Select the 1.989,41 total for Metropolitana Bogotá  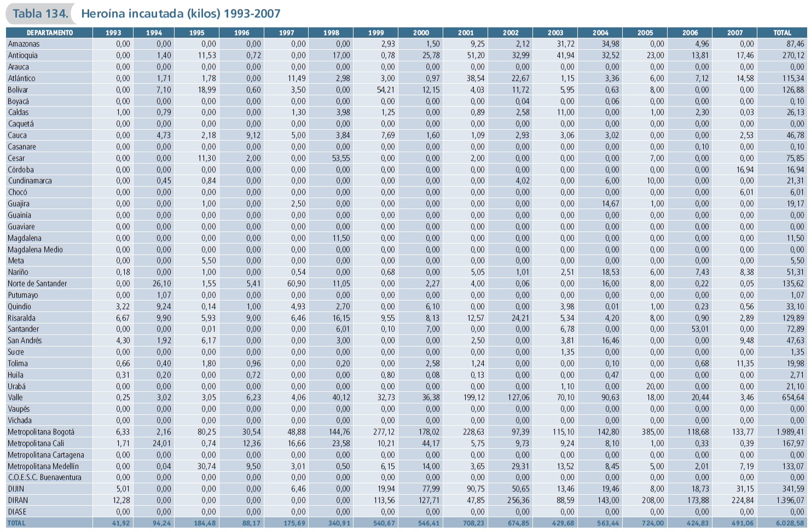point(790,432)
